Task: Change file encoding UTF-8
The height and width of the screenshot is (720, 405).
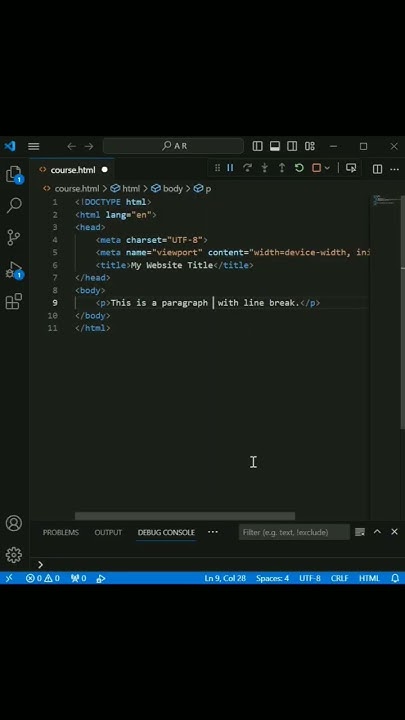Action: click(310, 578)
